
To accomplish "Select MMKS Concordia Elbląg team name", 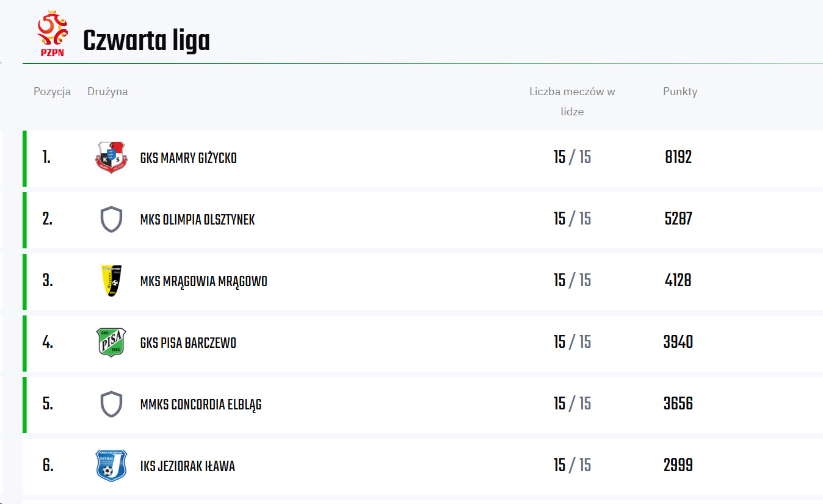I will click(x=201, y=405).
